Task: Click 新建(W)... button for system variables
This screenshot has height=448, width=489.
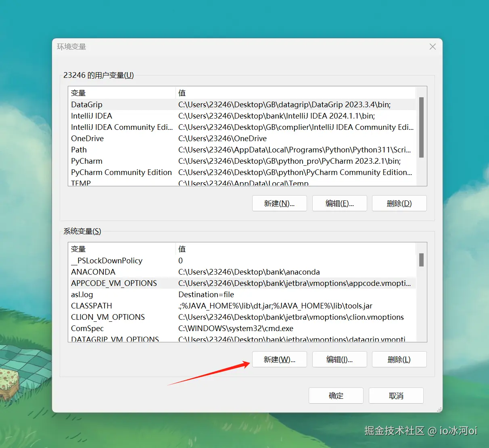Action: (280, 359)
